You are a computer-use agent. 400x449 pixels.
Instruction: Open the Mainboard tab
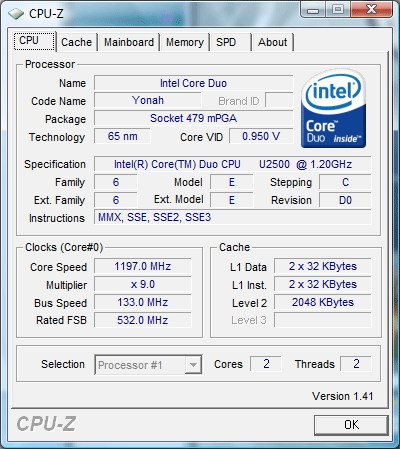(x=129, y=42)
